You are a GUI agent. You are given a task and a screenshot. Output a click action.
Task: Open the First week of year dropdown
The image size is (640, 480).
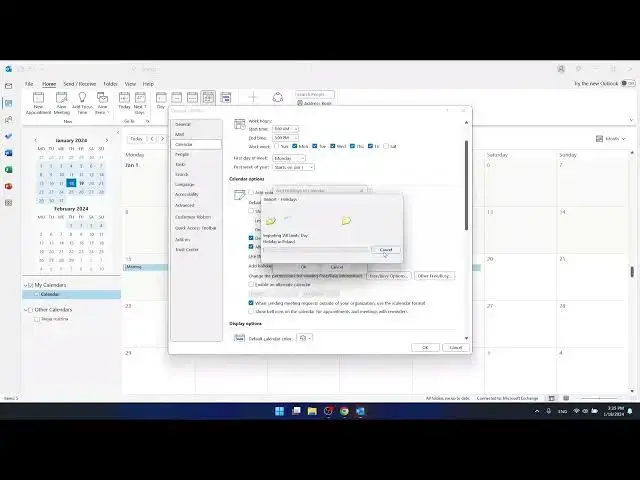pyautogui.click(x=293, y=167)
